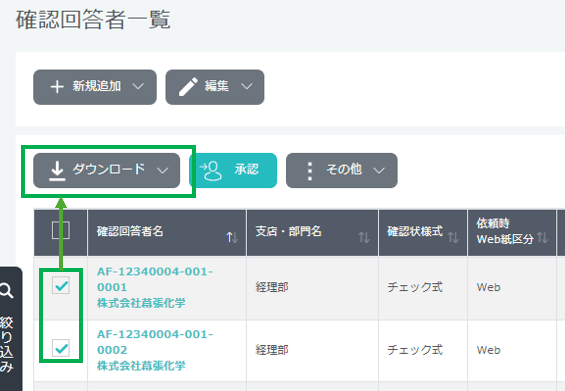Screen dimensions: 565x391
Task: Sort by 依頼時Web紙区分 column arrows
Action: tap(542, 237)
